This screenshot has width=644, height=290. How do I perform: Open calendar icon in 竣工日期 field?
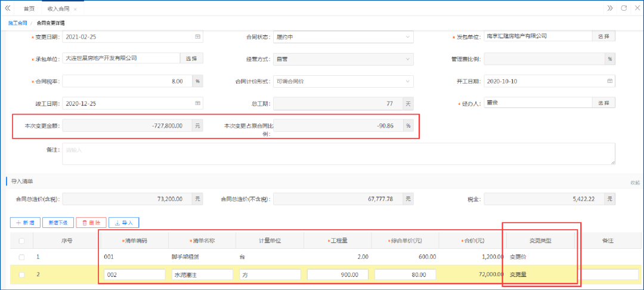tap(197, 103)
